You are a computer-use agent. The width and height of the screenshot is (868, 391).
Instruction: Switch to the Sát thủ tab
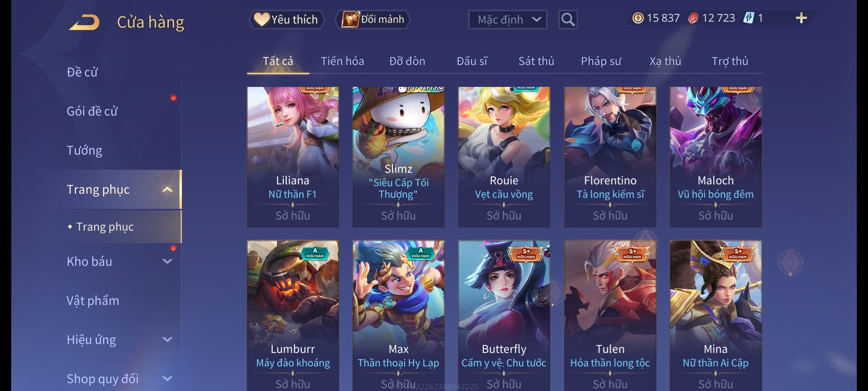click(x=536, y=61)
